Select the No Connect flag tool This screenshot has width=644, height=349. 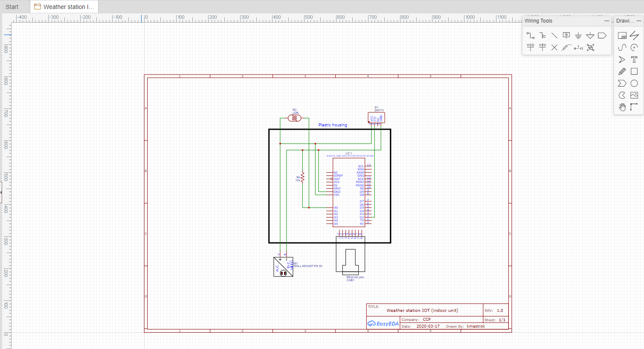coord(554,47)
